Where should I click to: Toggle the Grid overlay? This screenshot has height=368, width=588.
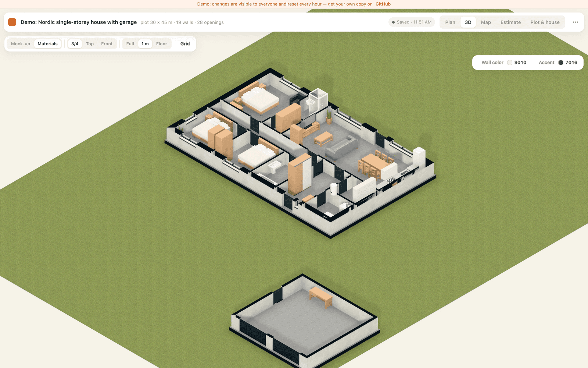click(185, 44)
